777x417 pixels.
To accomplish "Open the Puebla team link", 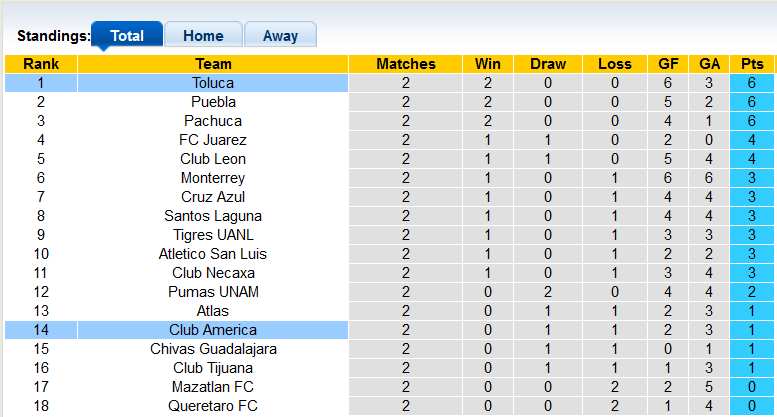I will point(213,102).
